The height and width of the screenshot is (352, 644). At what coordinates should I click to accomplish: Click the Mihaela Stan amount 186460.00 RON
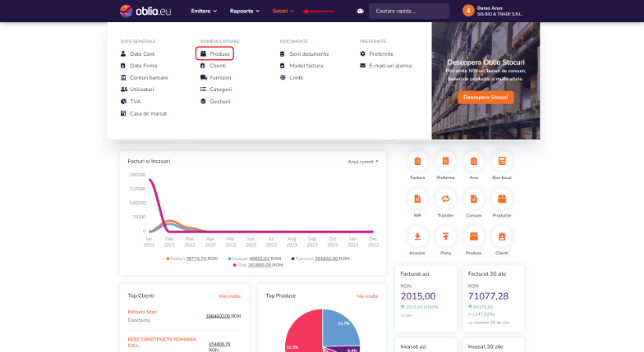(x=223, y=317)
